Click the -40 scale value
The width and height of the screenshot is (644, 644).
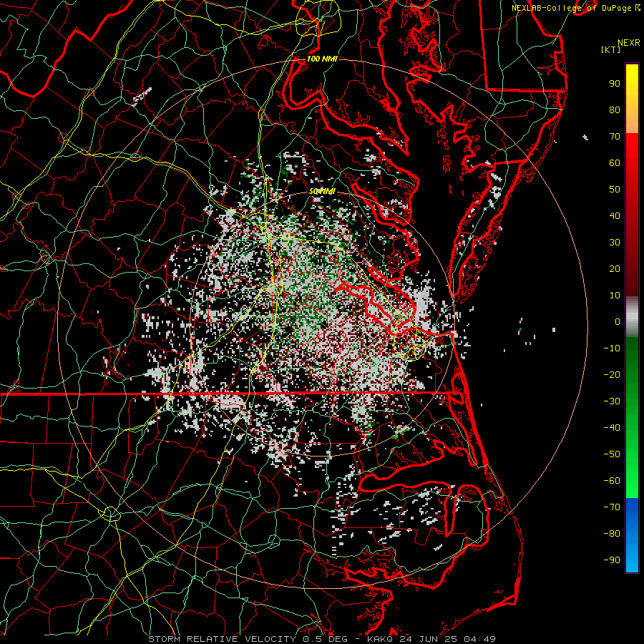coord(612,428)
